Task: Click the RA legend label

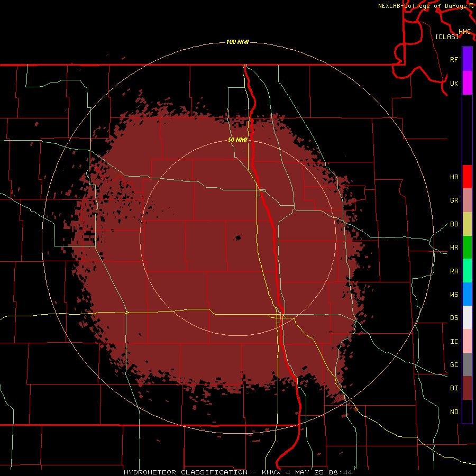Action: [x=454, y=271]
